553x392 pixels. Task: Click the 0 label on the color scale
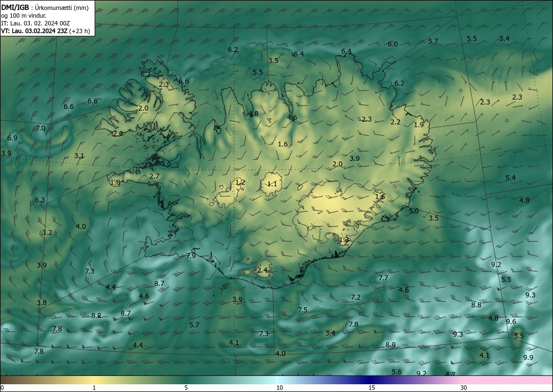pyautogui.click(x=2, y=388)
